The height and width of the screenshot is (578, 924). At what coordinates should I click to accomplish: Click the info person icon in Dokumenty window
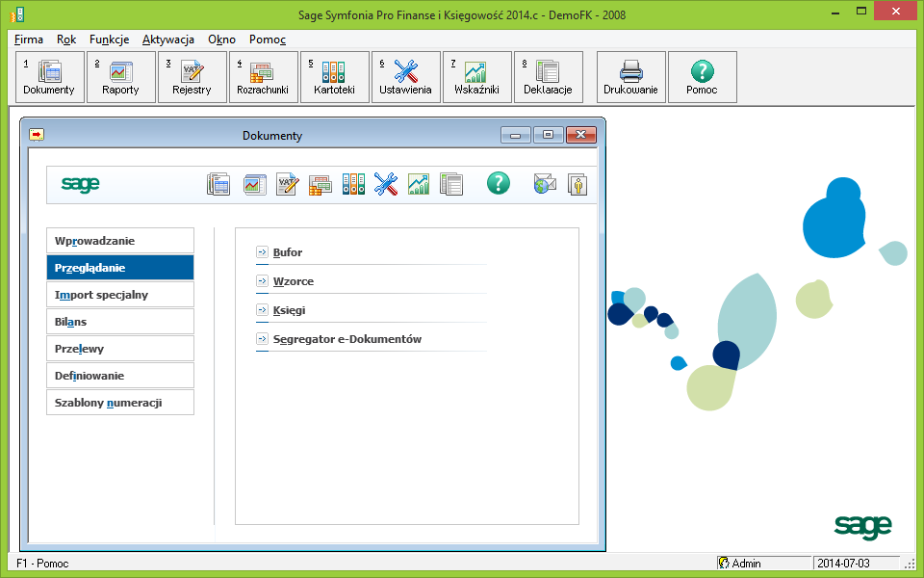[577, 184]
